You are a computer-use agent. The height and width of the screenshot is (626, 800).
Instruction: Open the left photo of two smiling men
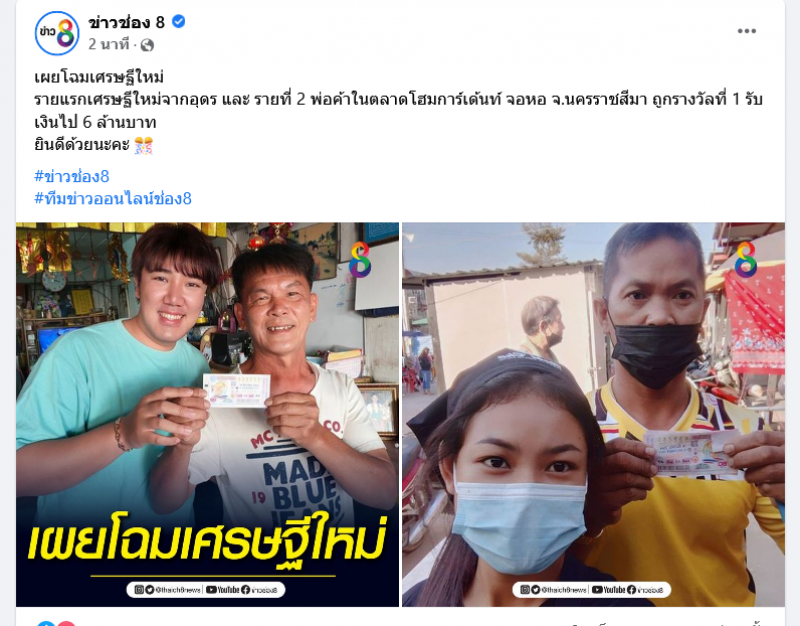(207, 414)
